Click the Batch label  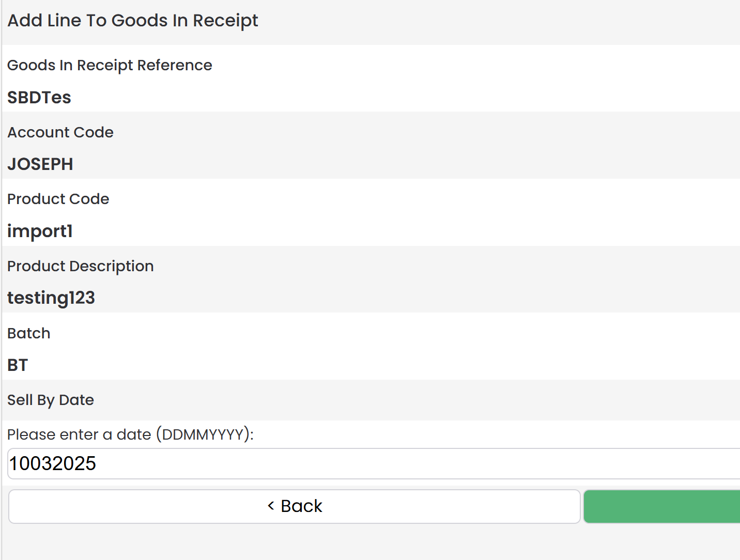coord(29,333)
